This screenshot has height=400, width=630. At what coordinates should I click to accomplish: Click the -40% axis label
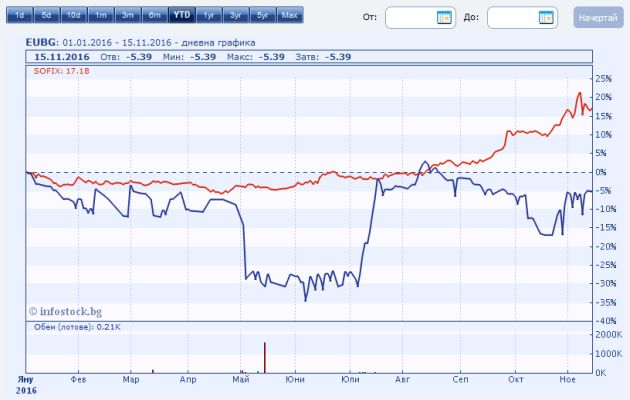pos(605,321)
